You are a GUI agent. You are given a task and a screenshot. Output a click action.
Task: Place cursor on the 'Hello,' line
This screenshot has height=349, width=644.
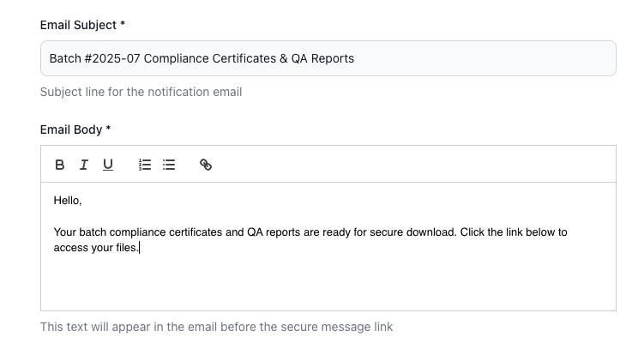pyautogui.click(x=68, y=201)
